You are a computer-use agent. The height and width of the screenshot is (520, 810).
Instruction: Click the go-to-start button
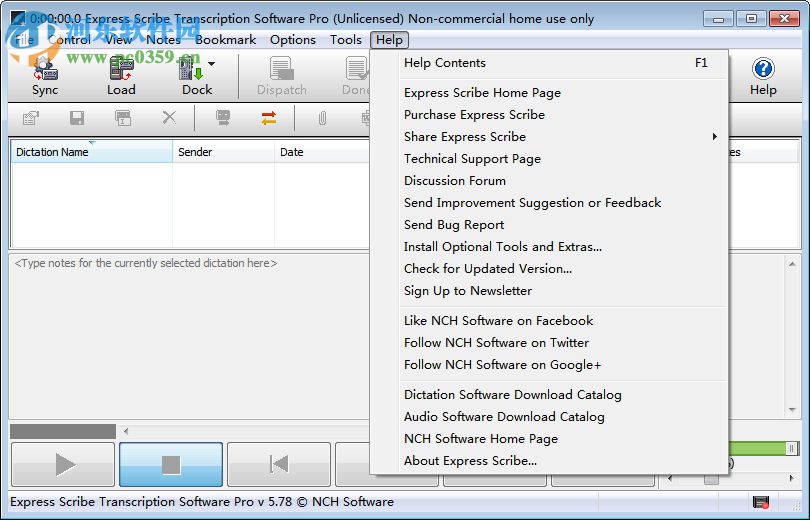pyautogui.click(x=279, y=464)
